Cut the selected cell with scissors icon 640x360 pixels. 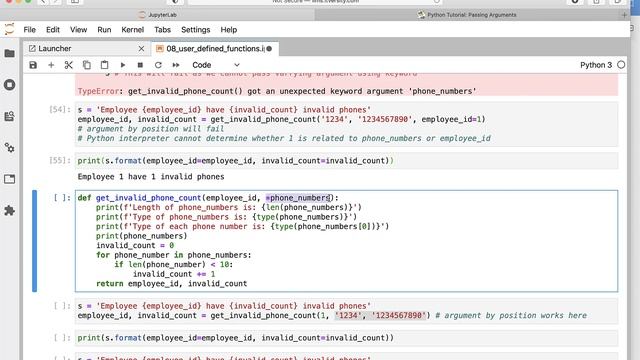69,65
